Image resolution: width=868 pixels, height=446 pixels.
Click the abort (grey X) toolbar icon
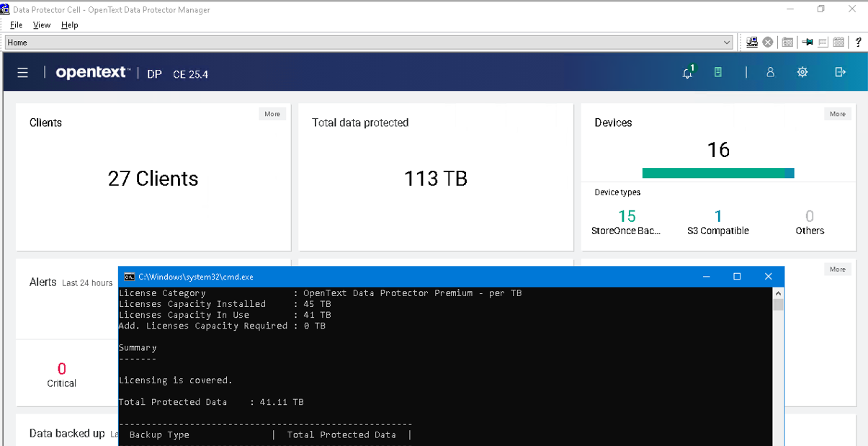(768, 43)
